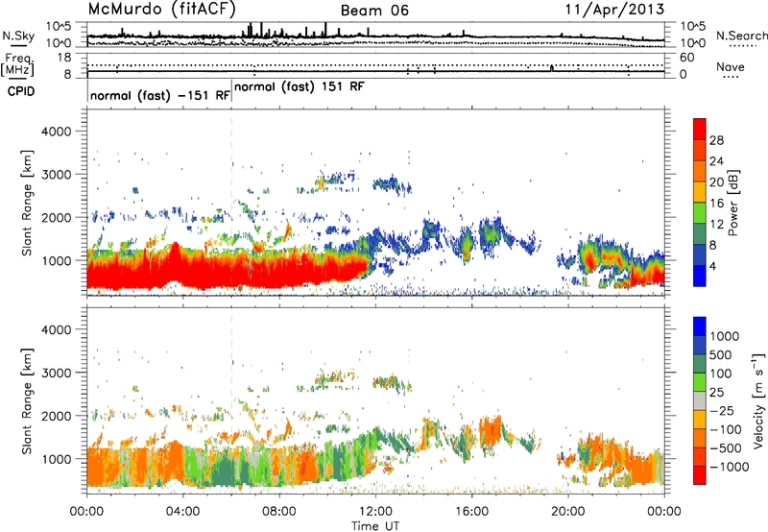Click the orange velocity scatter near 17:00 at 1700 km
The height and width of the screenshot is (532, 768).
492,430
